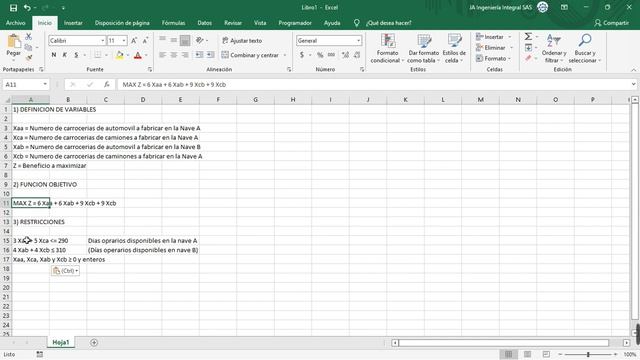Open the font size dropdown
Screen dimensions: 640x360
point(124,40)
